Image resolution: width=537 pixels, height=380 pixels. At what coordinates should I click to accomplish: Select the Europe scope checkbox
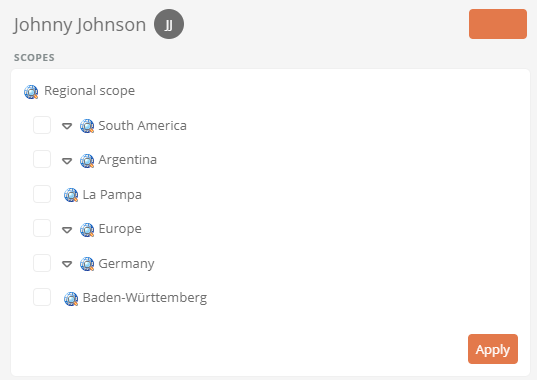(x=42, y=228)
